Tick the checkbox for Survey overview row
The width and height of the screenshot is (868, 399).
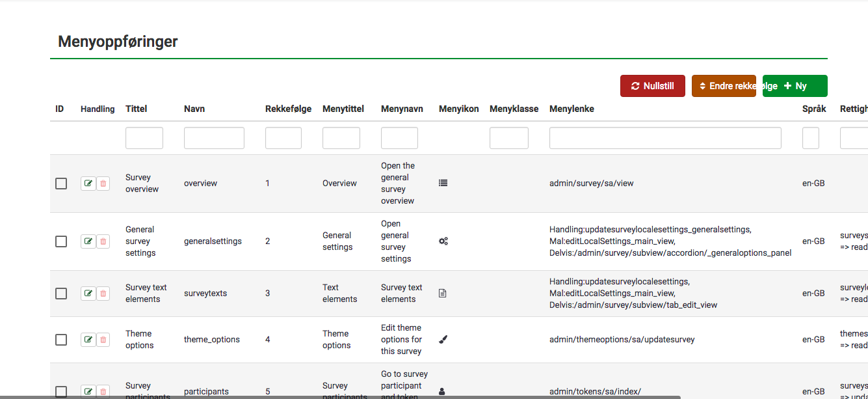click(61, 184)
